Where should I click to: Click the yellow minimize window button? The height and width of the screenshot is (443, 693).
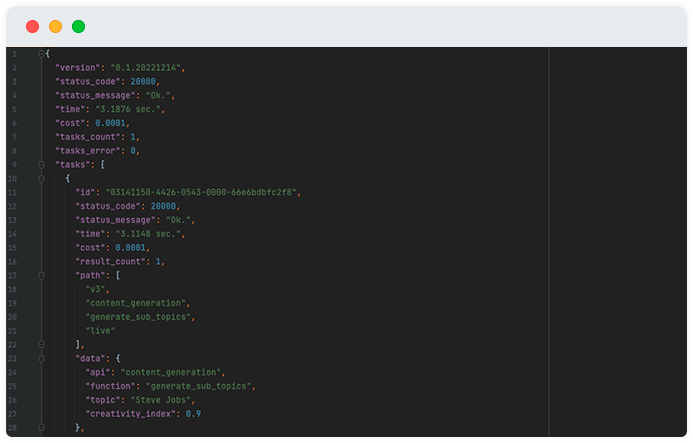point(55,27)
